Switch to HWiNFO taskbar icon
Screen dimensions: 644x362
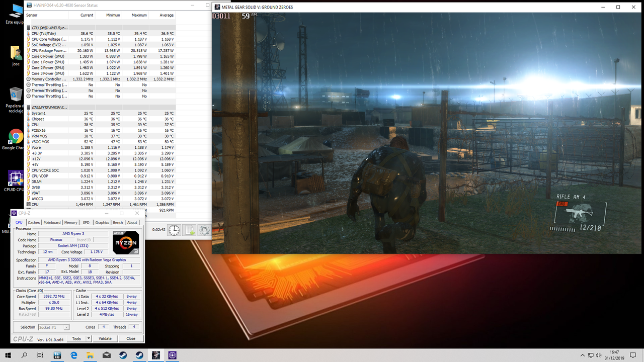57,355
